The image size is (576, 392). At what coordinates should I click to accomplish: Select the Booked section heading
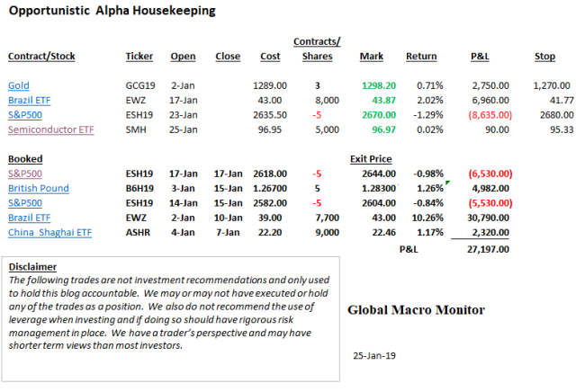24,158
